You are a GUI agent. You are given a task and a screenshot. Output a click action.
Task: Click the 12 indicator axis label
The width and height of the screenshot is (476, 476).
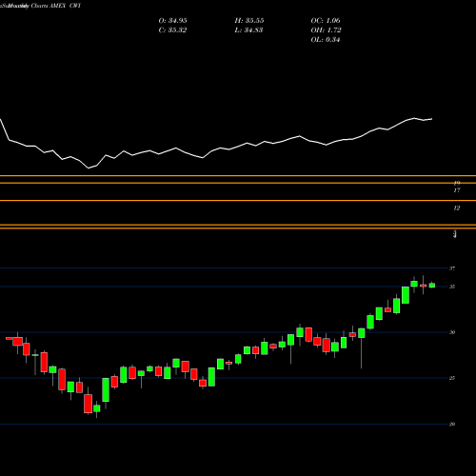click(457, 208)
